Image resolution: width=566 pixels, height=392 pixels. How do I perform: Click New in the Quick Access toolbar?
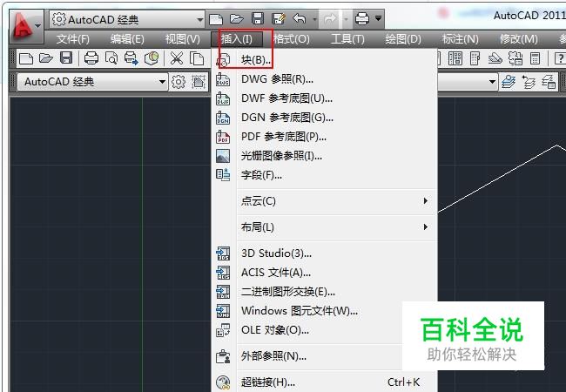click(216, 19)
